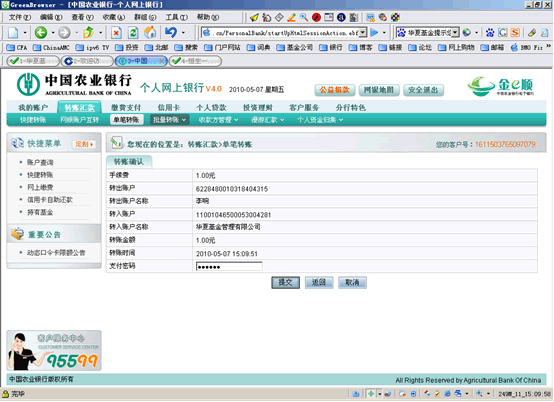This screenshot has width=554, height=402.
Task: Click the red Stop loading icon
Action: point(116,33)
